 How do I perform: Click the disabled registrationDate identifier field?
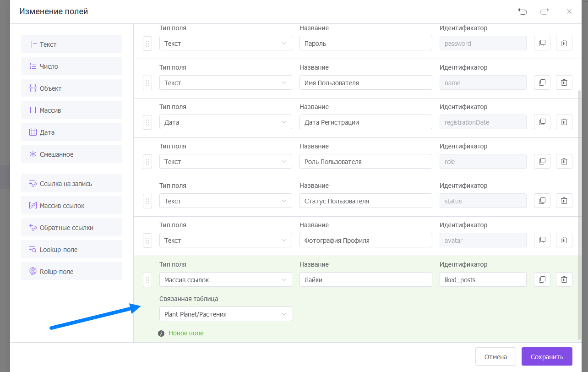(x=483, y=122)
